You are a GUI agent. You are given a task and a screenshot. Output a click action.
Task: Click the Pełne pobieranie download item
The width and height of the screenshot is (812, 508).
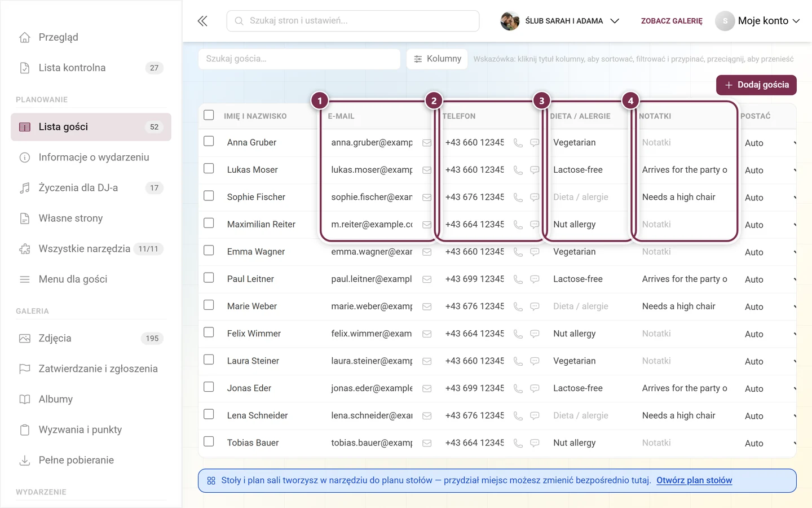[x=91, y=460]
